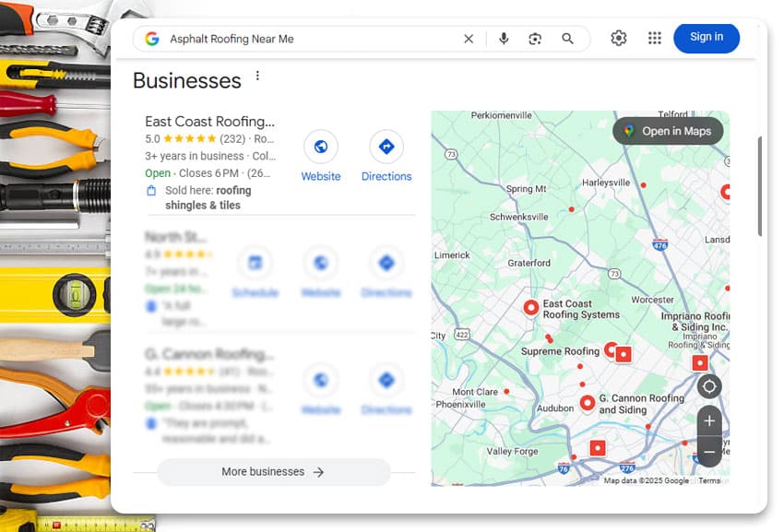Viewport: 784px width, 532px height.
Task: Open East Coast Roofing listing title
Action: pyautogui.click(x=209, y=122)
